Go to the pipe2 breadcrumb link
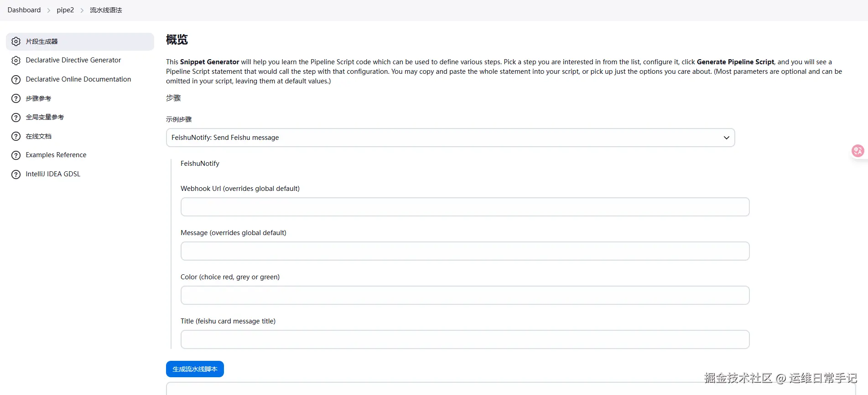Screen dimensions: 868x395 65,10
